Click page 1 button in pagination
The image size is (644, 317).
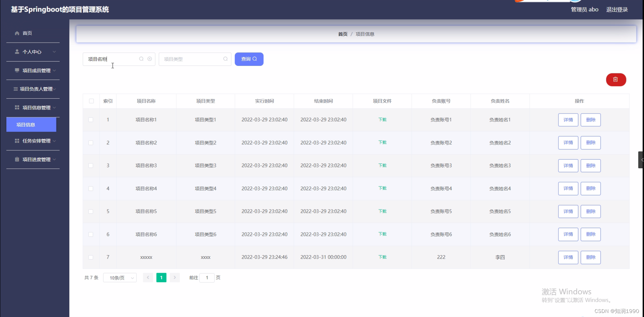(161, 277)
